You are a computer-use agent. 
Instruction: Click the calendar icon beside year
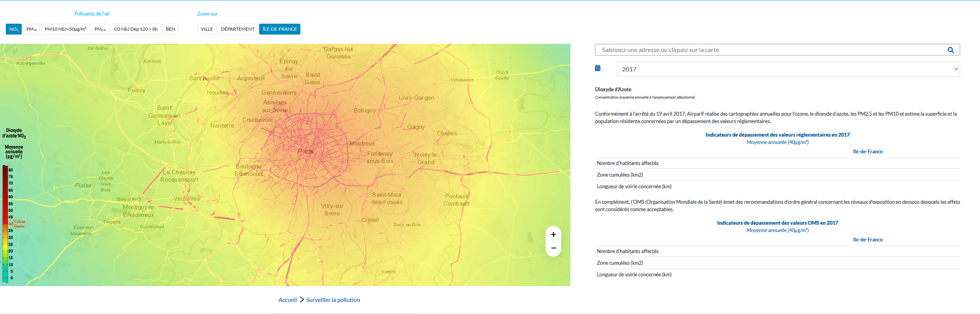[x=598, y=68]
